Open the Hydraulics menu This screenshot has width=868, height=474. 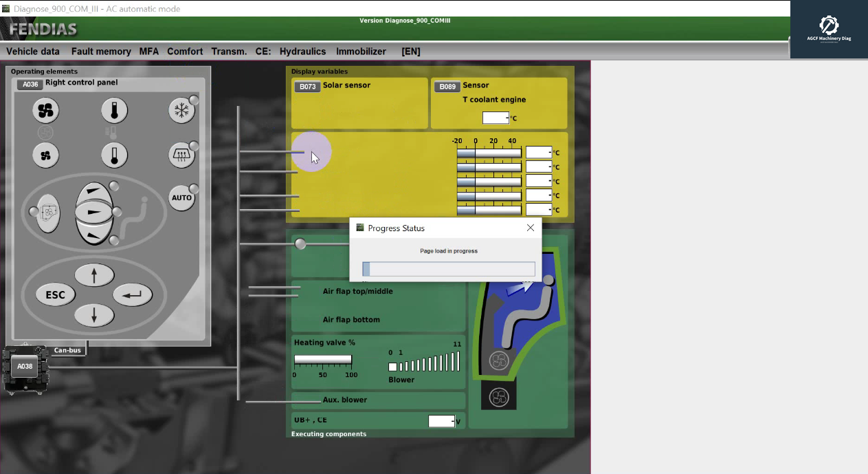click(302, 52)
